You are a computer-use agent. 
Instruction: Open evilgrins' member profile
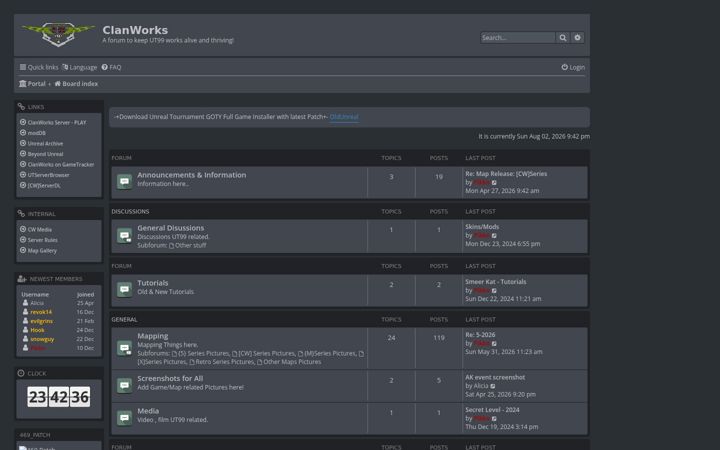[x=41, y=321]
